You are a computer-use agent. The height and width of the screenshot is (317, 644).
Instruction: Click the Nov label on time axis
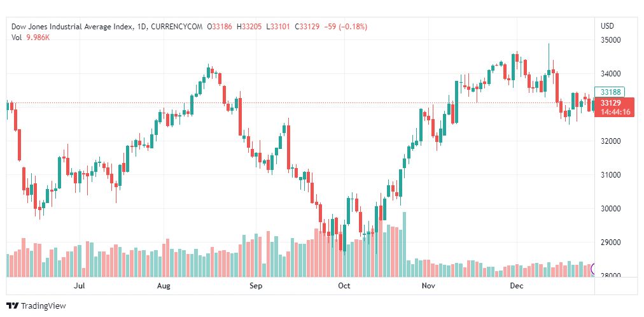coord(430,286)
